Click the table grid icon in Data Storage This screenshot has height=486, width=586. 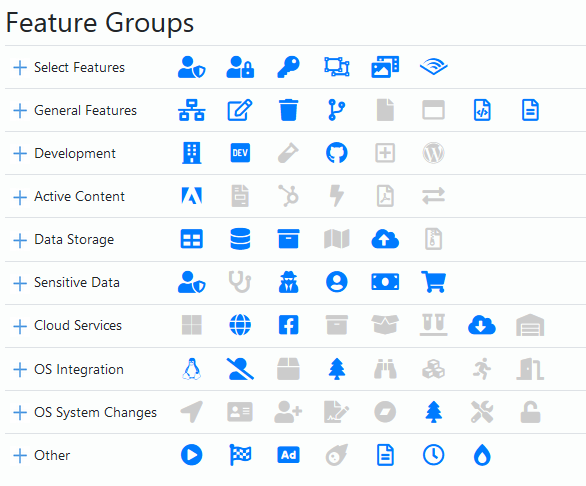point(192,239)
